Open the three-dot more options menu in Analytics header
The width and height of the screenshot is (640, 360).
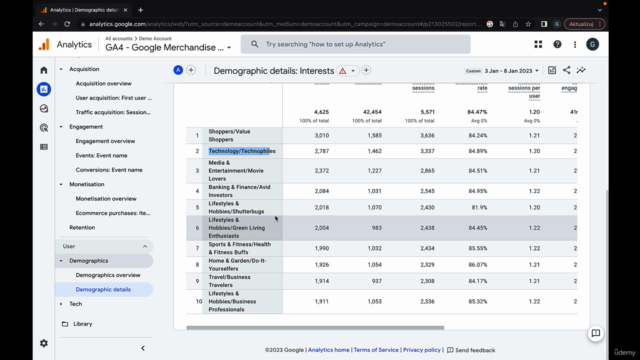click(x=575, y=44)
